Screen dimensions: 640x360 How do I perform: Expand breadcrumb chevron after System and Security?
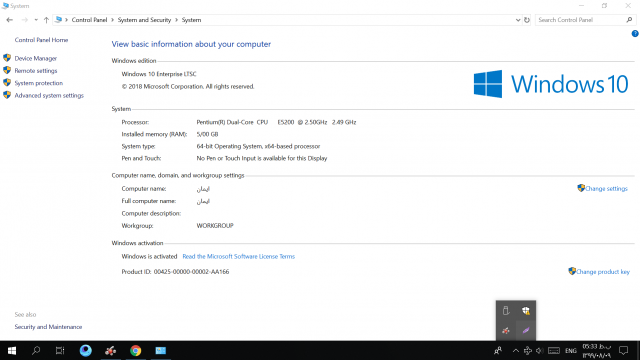tap(176, 20)
